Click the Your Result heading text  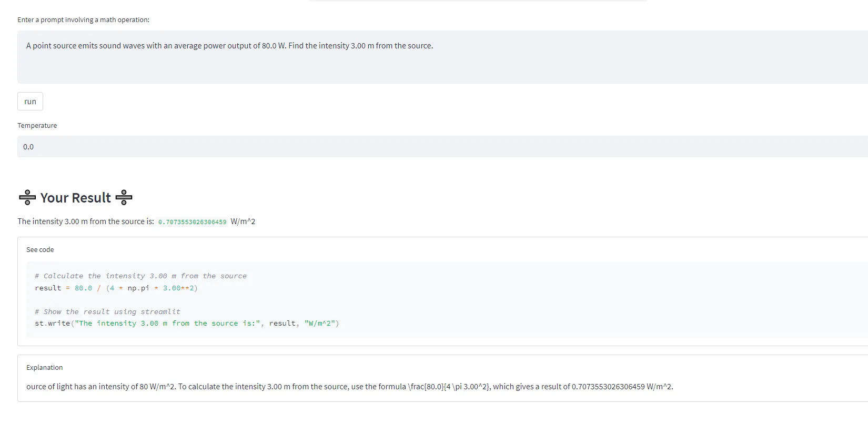pyautogui.click(x=75, y=198)
